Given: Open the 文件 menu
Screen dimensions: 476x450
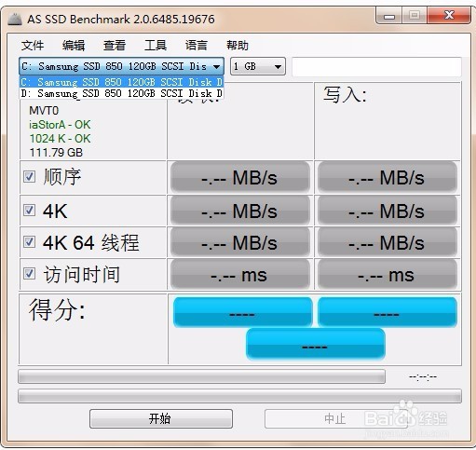Looking at the screenshot, I should click(33, 46).
